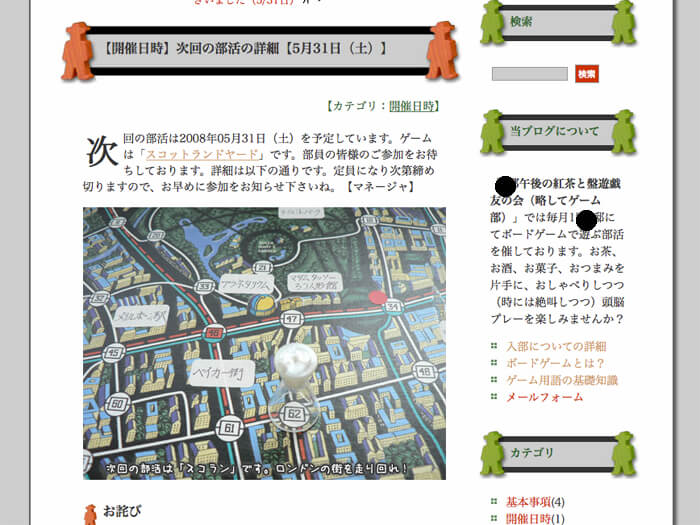
Task: Open 入部についての詳細 link
Action: (x=556, y=346)
